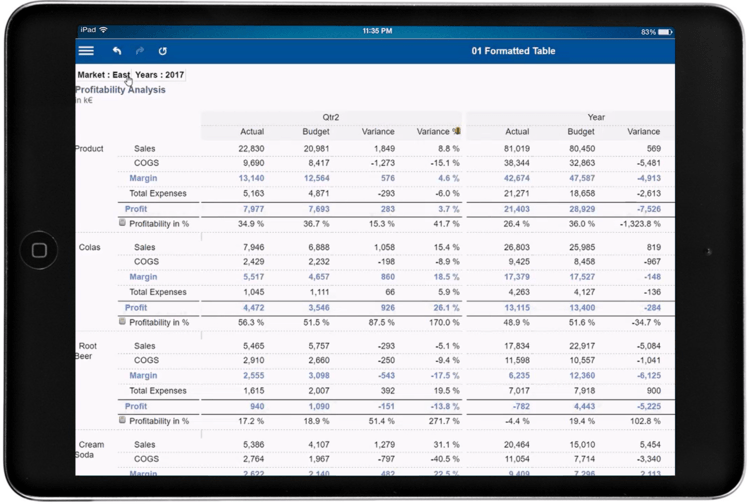This screenshot has height=504, width=750.
Task: Select the Colas Year Profit 13,115
Action: 517,307
